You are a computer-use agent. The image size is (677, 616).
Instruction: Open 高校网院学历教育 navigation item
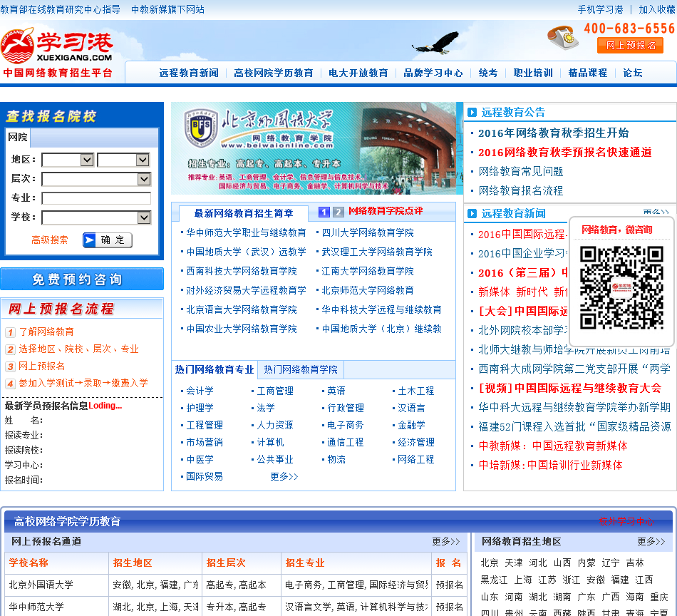click(274, 73)
